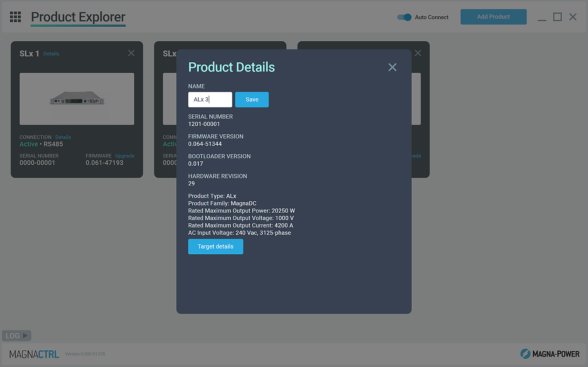Minimize the application window
This screenshot has width=588, height=367.
point(542,17)
